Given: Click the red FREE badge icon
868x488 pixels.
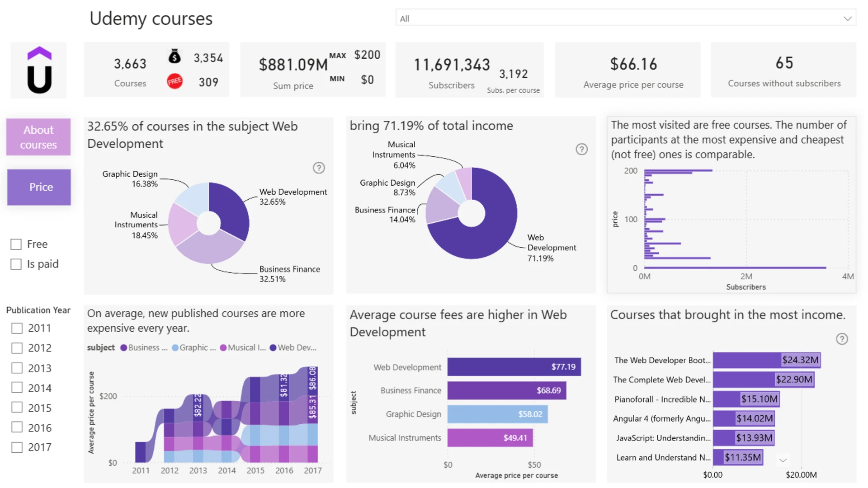Looking at the screenshot, I should (175, 81).
